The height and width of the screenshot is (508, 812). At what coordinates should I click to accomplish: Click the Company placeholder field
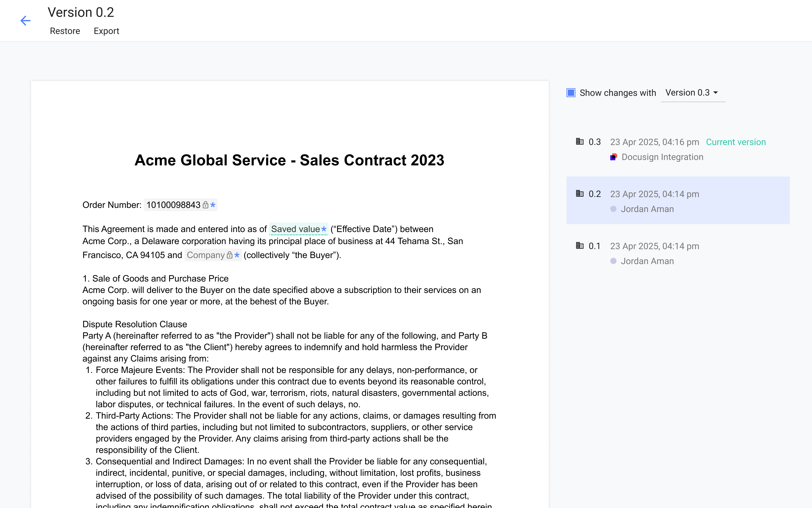pyautogui.click(x=205, y=255)
